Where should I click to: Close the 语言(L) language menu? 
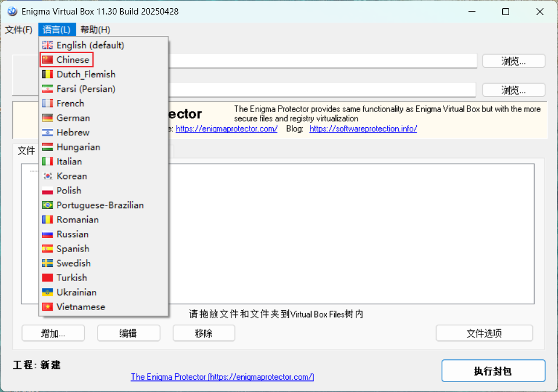point(57,30)
